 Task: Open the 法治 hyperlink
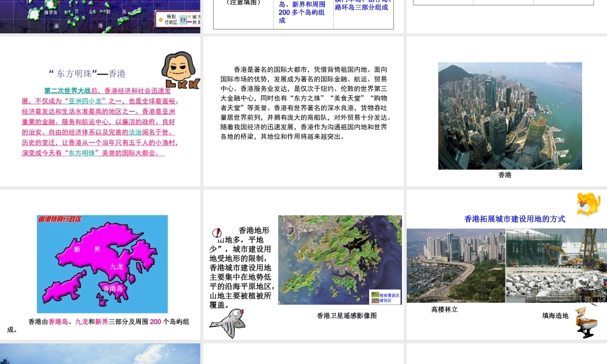135,132
